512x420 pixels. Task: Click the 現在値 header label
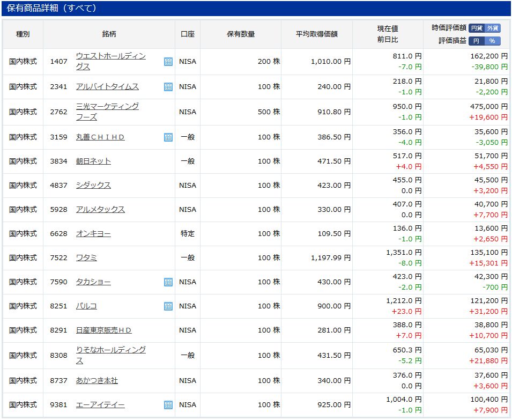coord(388,29)
